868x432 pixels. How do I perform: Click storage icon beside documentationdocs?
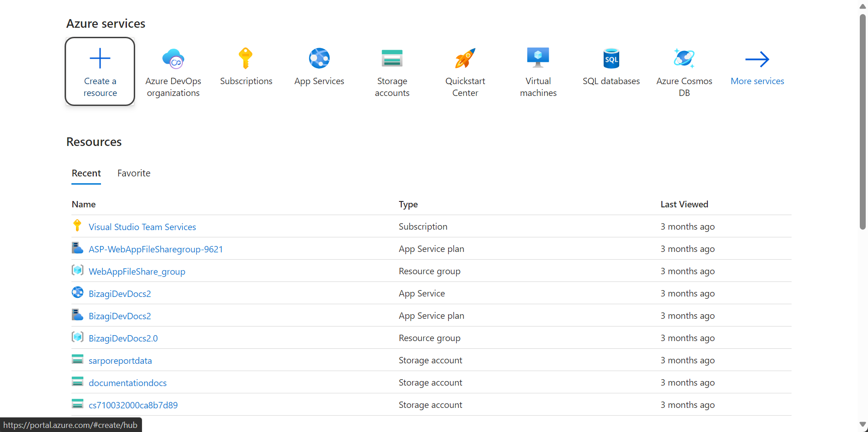coord(77,382)
